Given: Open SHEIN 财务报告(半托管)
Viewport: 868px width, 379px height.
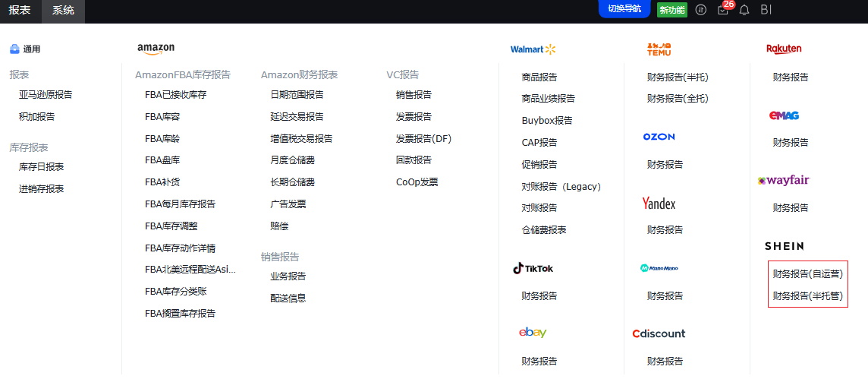Looking at the screenshot, I should [807, 296].
